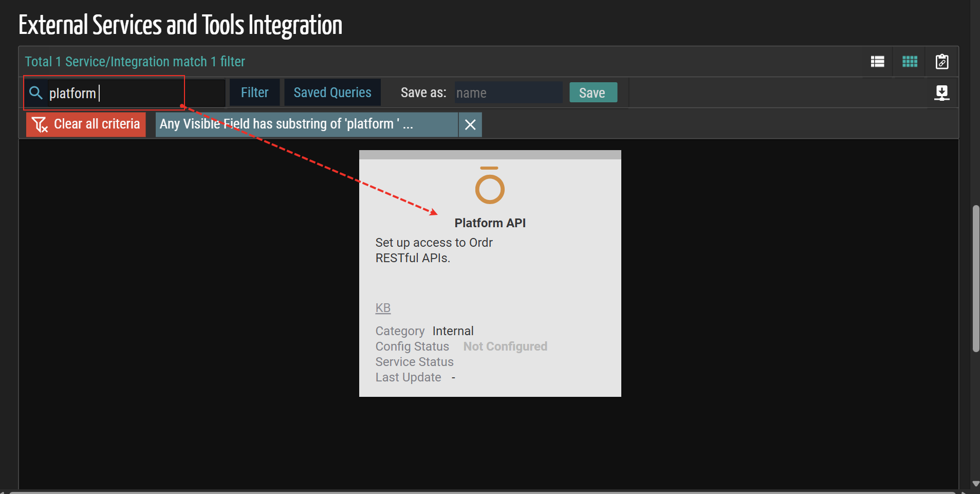Open the KB link on the card
980x494 pixels.
383,308
